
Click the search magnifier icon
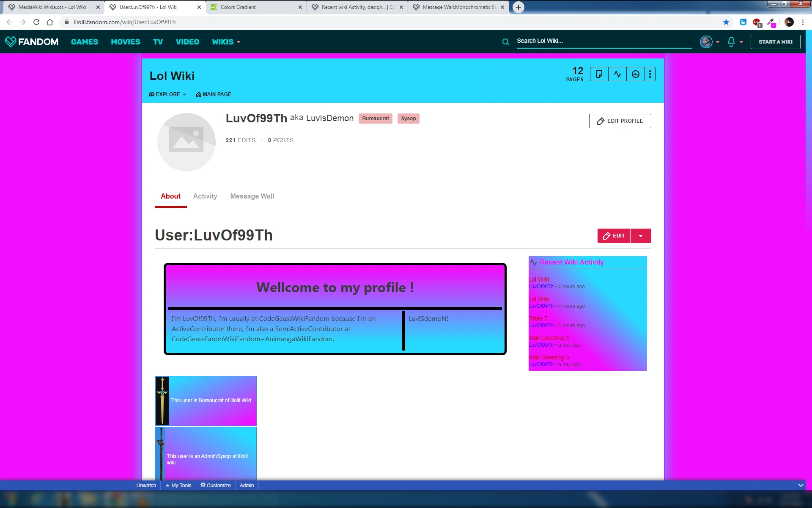(505, 41)
